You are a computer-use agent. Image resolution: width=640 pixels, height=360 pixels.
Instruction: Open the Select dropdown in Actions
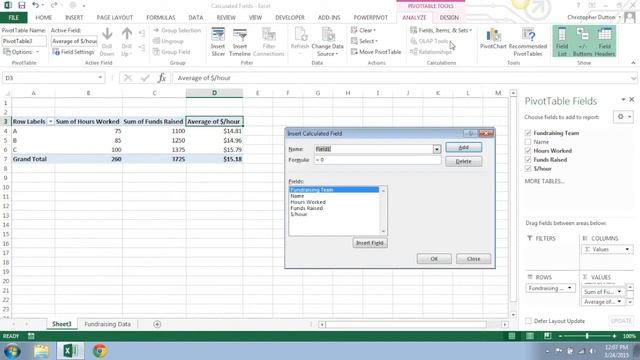(x=364, y=41)
